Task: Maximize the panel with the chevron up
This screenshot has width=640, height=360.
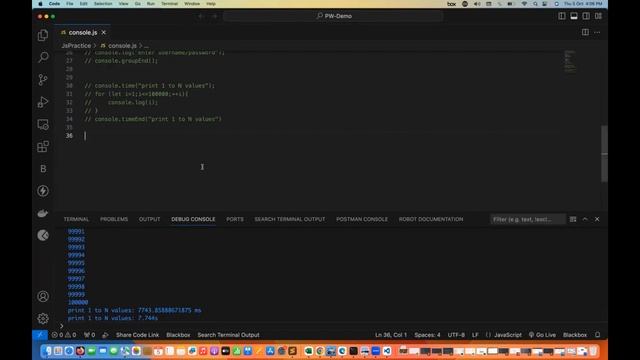Action: click(585, 219)
